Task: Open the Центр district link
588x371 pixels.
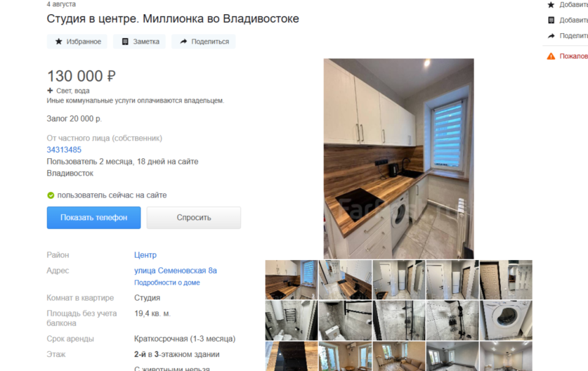Action: pos(145,255)
